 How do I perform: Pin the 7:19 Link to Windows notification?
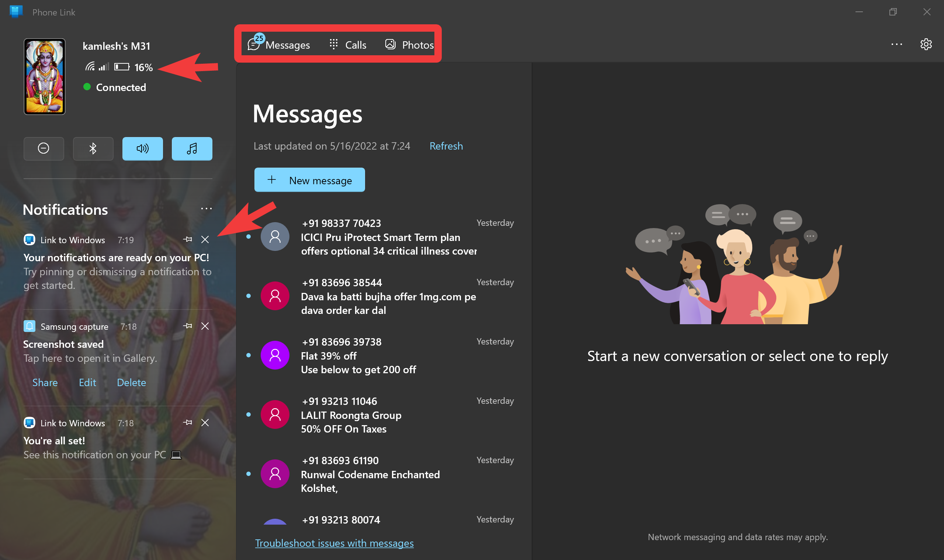tap(188, 239)
